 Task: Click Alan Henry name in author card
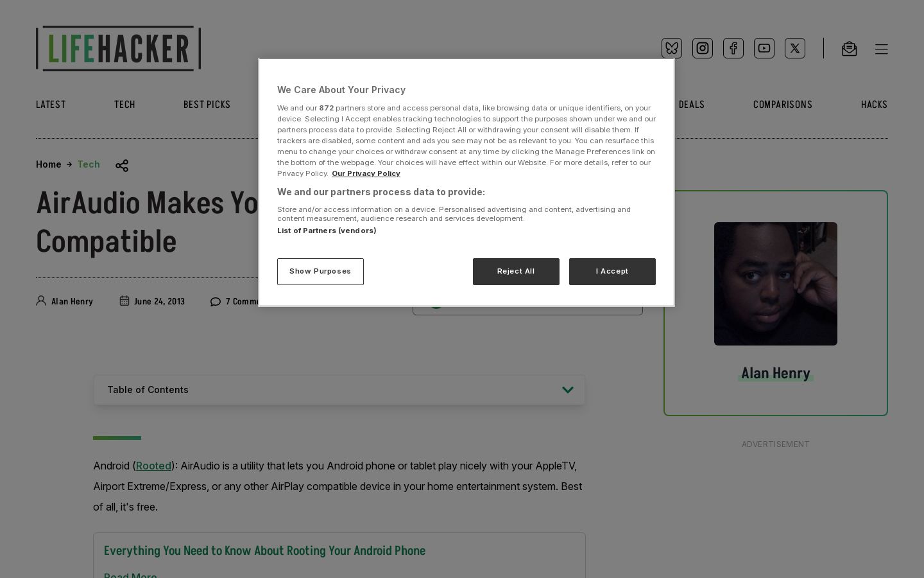coord(776,373)
